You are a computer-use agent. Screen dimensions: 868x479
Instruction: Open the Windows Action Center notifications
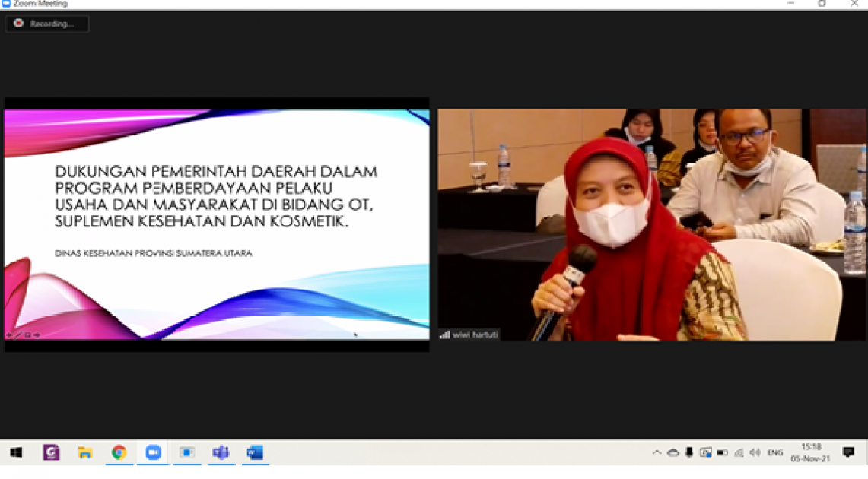(848, 452)
